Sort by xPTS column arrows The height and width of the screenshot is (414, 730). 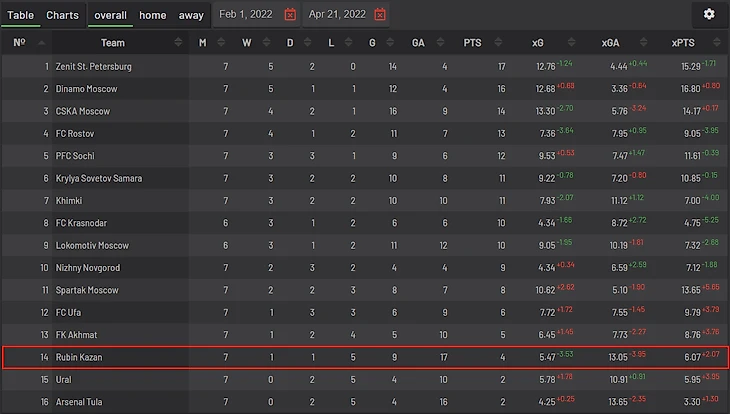tap(719, 42)
